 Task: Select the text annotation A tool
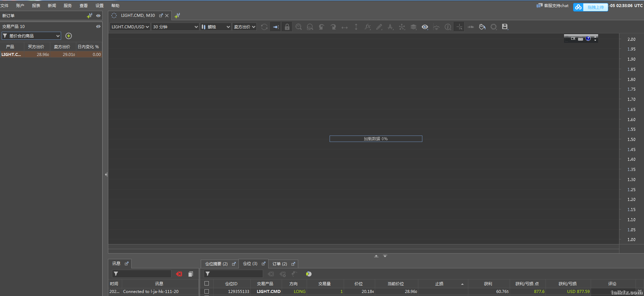(x=391, y=27)
